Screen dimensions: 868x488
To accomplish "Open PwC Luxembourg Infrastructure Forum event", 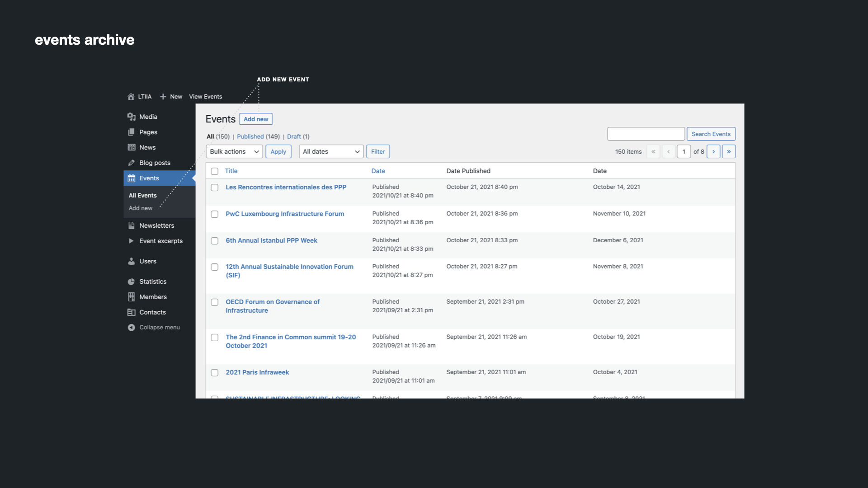I will 285,214.
